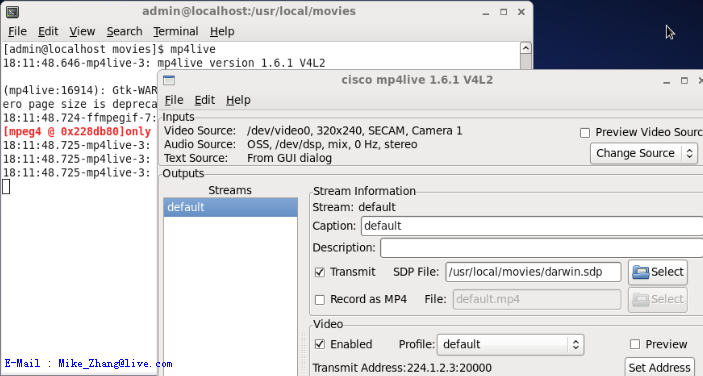The height and width of the screenshot is (376, 703).
Task: Click red mpeg4 @ 0x228db80 terminal line
Action: (77, 132)
